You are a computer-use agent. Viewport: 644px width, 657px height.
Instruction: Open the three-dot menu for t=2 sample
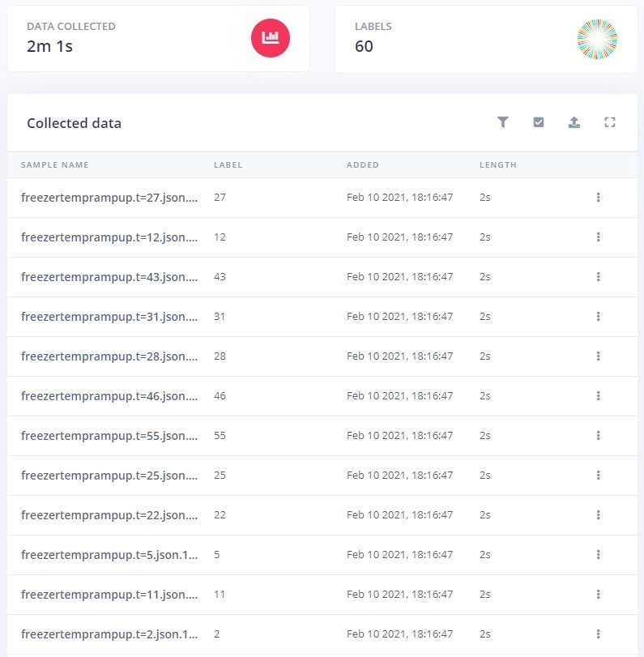(598, 634)
